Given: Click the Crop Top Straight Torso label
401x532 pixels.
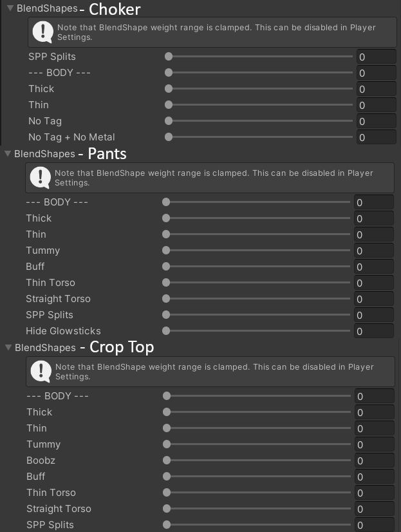Looking at the screenshot, I should [59, 509].
